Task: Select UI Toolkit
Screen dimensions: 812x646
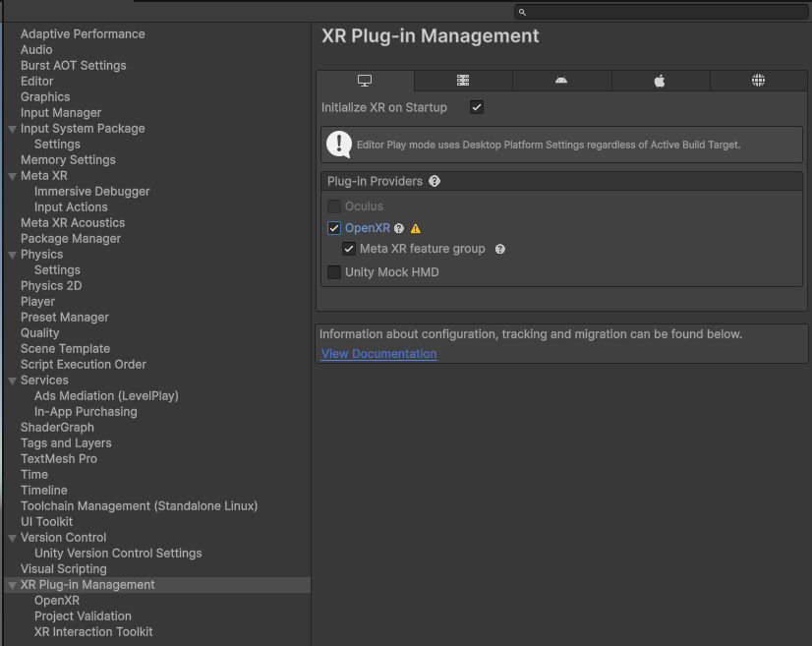Action: point(46,522)
